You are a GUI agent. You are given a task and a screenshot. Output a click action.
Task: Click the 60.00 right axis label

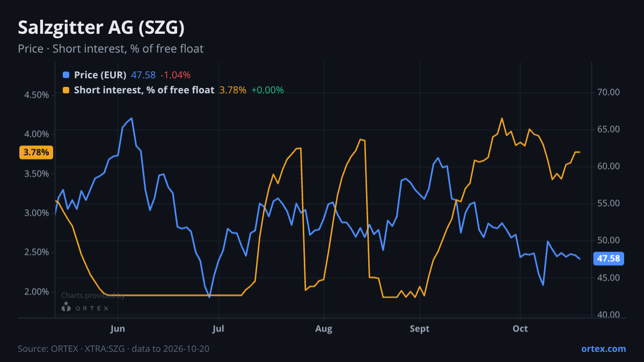click(x=609, y=166)
